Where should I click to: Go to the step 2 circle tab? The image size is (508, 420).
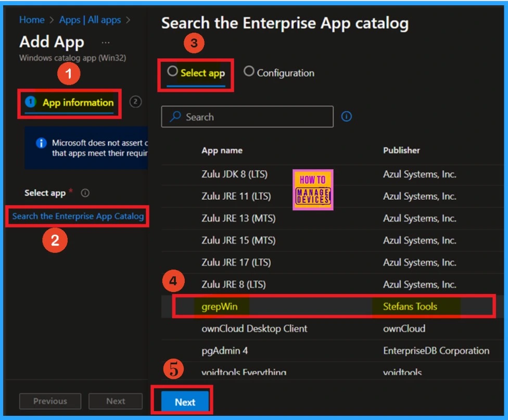click(x=135, y=102)
